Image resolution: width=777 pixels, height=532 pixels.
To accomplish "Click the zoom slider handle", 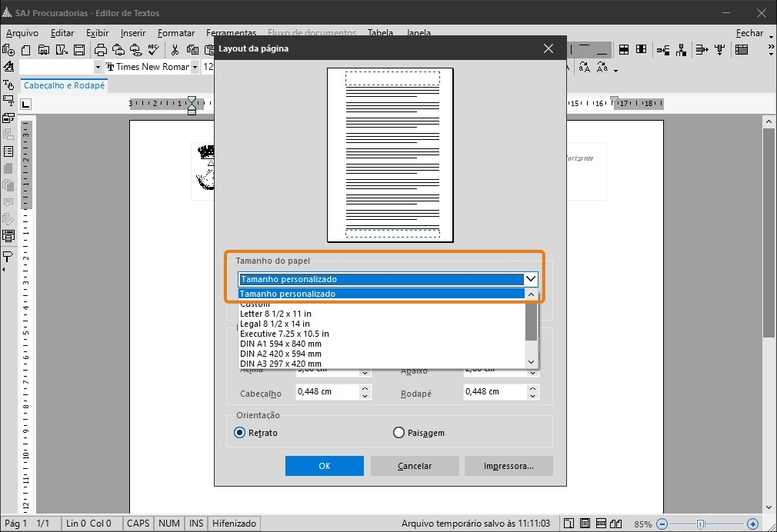I will 700,524.
